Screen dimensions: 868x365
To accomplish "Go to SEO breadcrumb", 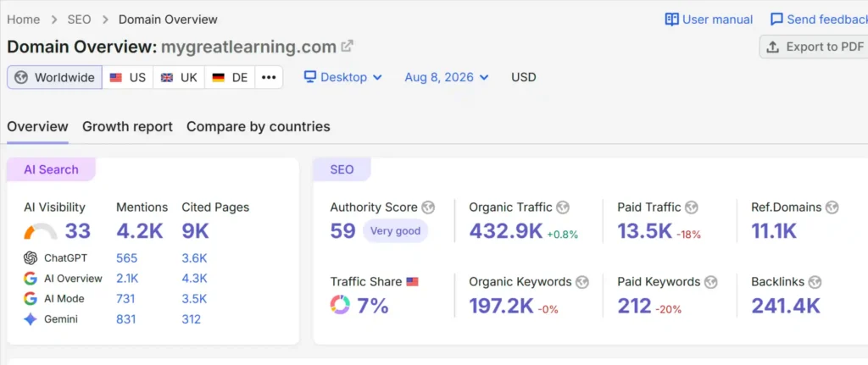I will 79,19.
